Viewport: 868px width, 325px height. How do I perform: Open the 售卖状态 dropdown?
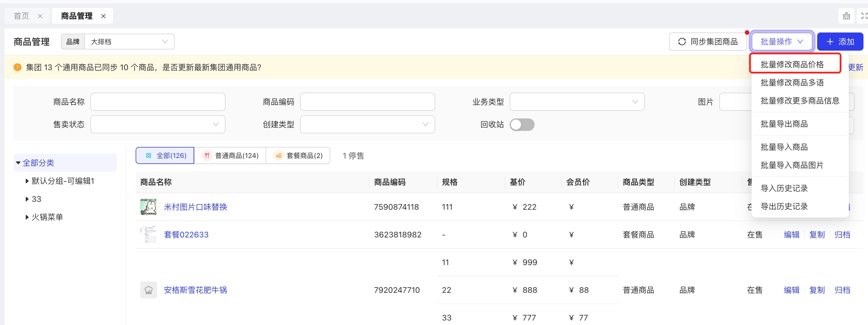[158, 124]
